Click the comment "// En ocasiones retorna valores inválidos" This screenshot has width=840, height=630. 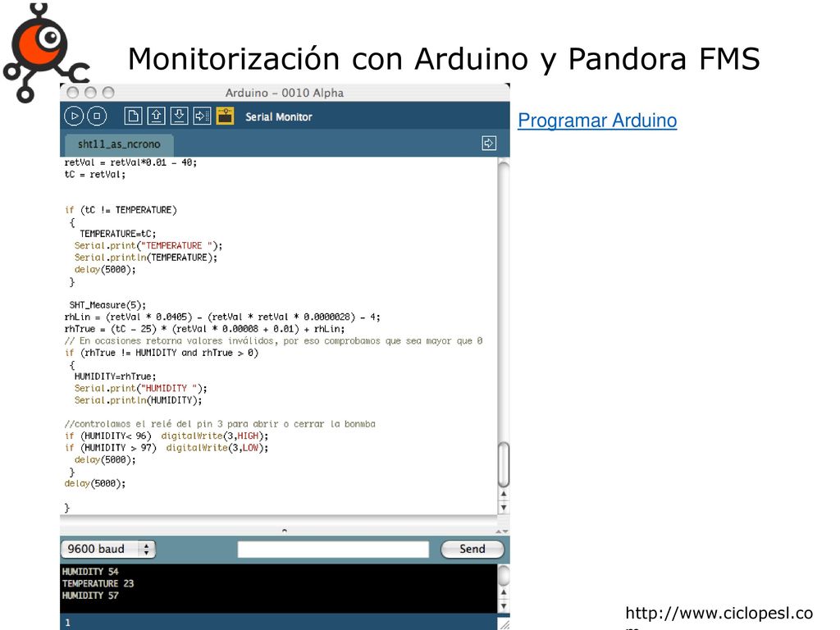click(x=273, y=341)
